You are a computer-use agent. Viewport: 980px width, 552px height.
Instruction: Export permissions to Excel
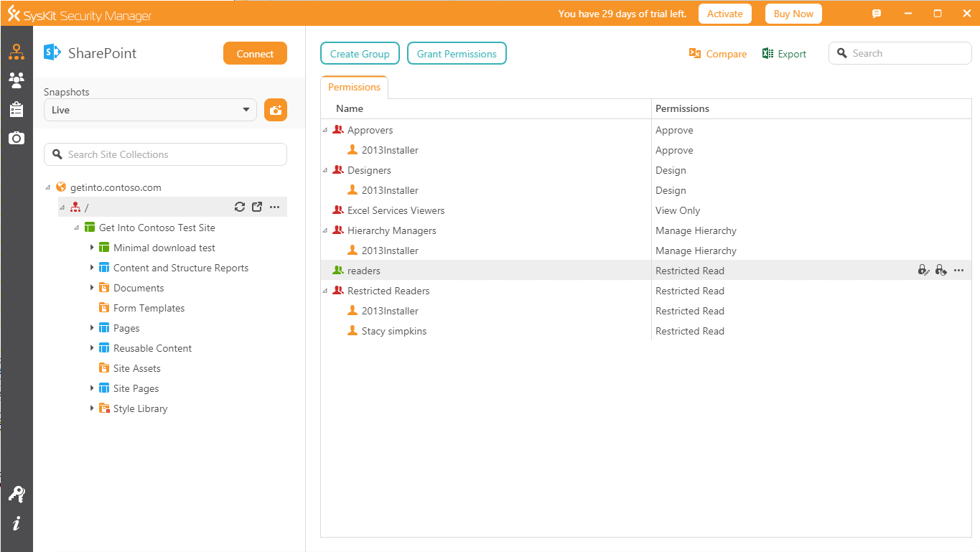[x=784, y=54]
